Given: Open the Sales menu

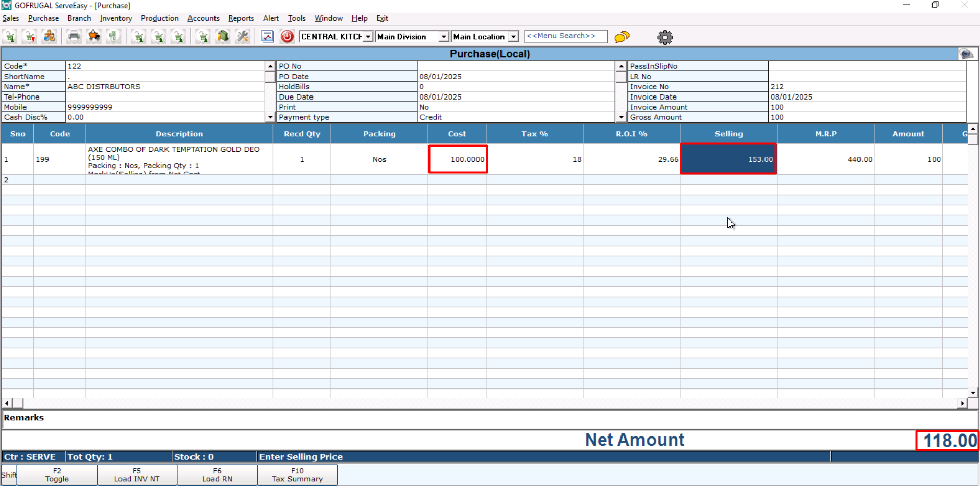Looking at the screenshot, I should coord(11,18).
